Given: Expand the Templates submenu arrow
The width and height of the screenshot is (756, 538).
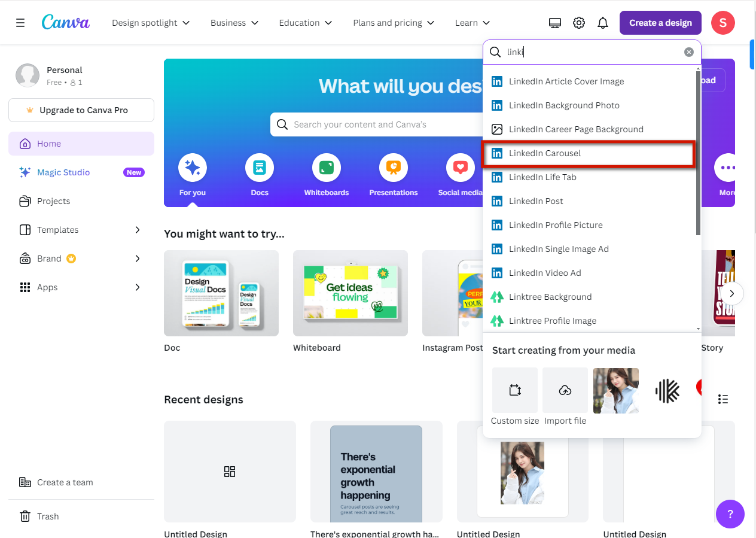Looking at the screenshot, I should point(138,230).
